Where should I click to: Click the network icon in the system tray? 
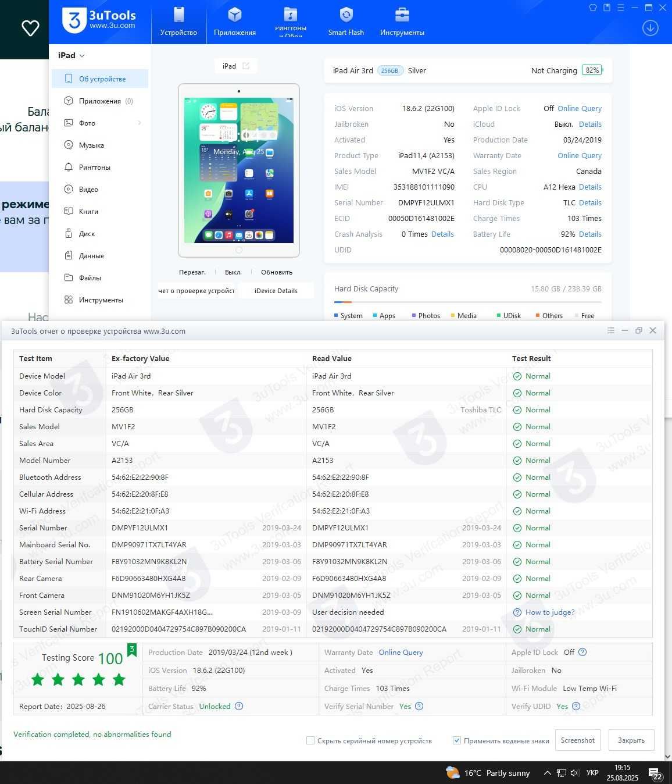coord(561,773)
